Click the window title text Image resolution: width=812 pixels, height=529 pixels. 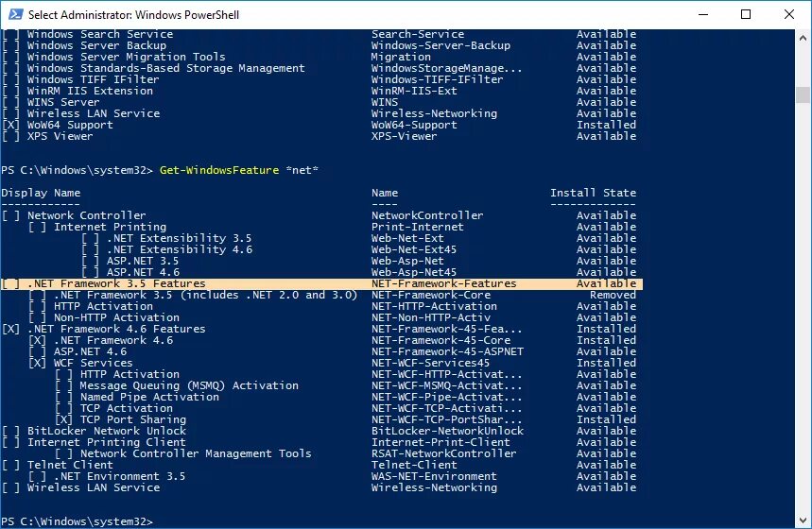133,14
